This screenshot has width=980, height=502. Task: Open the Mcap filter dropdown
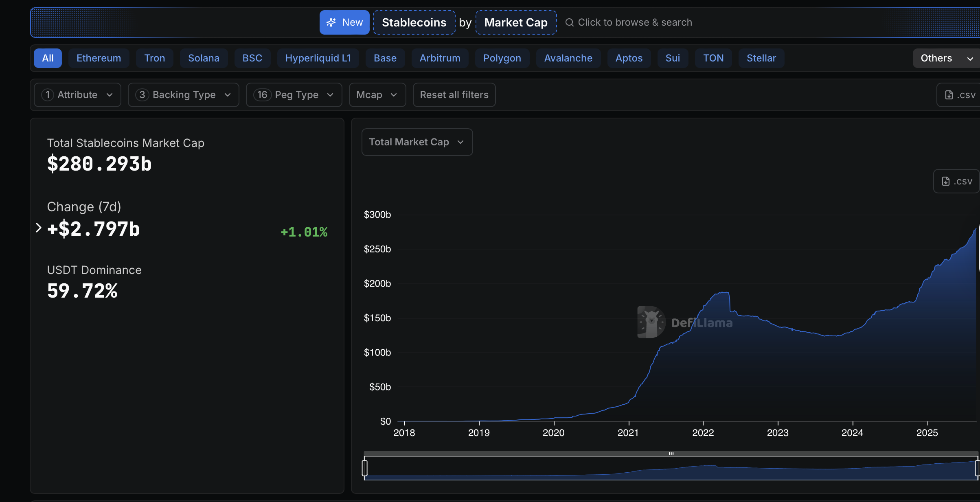[x=377, y=95]
